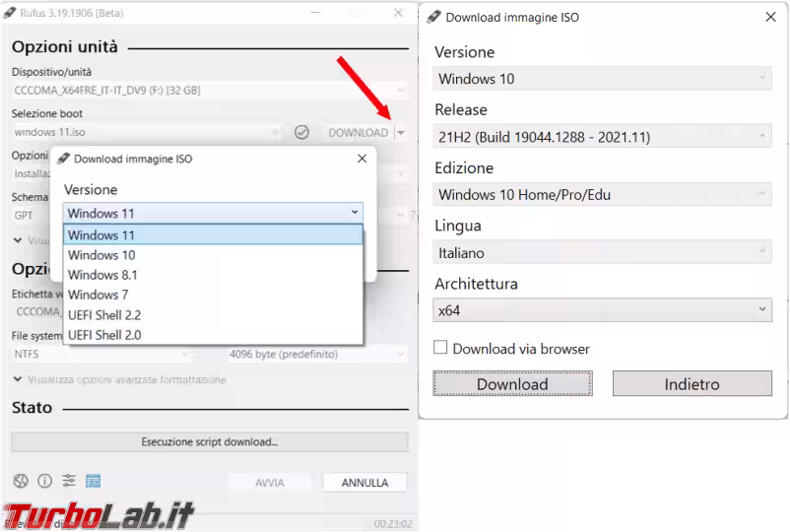
Task: Click the ANNULLA button
Action: [x=364, y=483]
